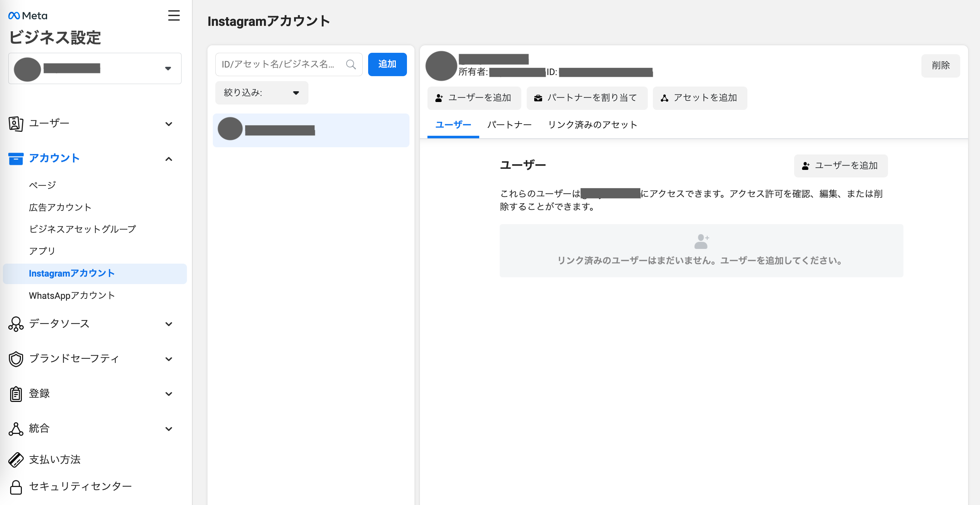This screenshot has height=505, width=980.
Task: Click the Instagramアカウント page title
Action: click(x=269, y=21)
